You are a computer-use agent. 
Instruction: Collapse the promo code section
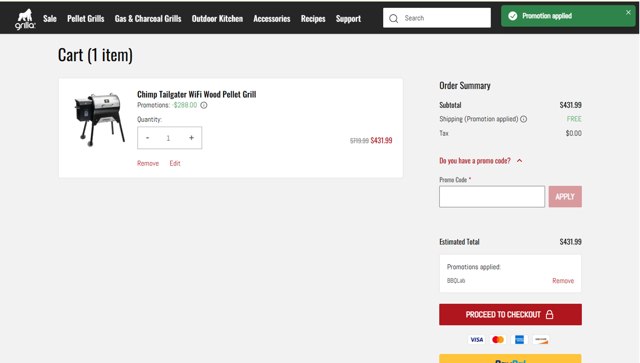coord(520,161)
